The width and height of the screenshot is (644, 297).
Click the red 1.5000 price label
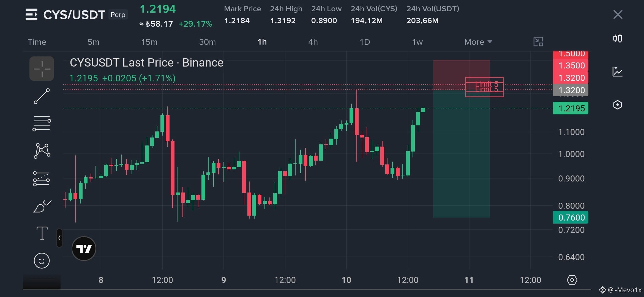[x=571, y=54]
